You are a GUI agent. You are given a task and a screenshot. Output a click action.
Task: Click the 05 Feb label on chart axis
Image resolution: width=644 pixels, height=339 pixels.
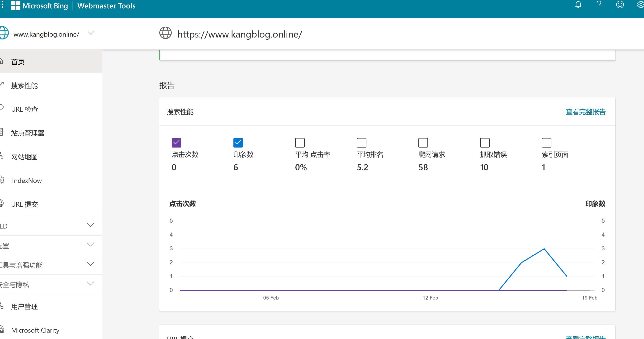point(271,298)
